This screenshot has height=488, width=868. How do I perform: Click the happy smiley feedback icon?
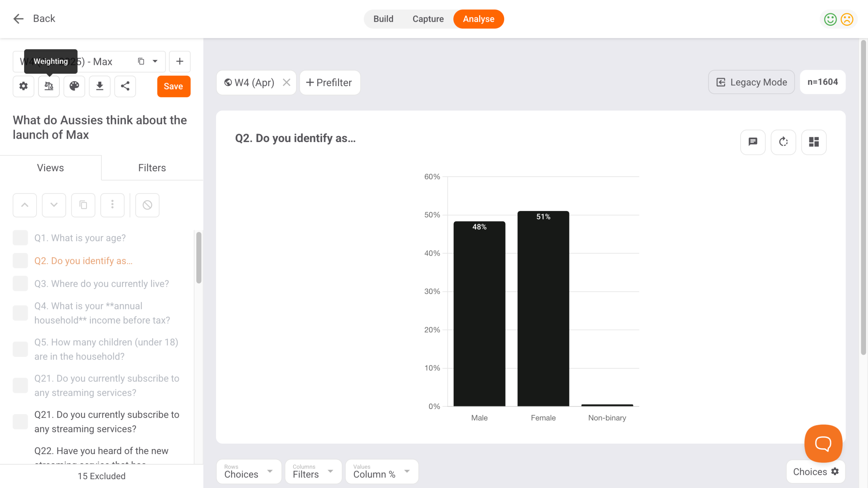point(830,19)
